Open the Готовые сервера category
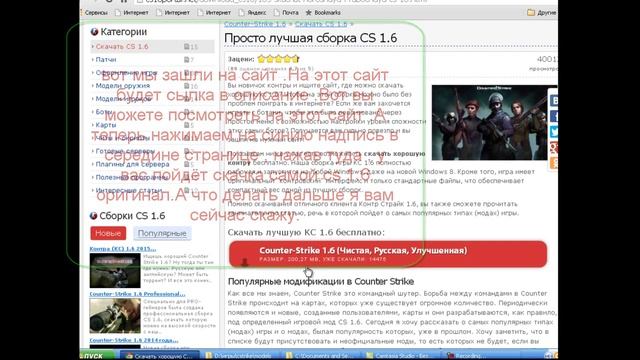This screenshot has width=640, height=360. coord(125,151)
